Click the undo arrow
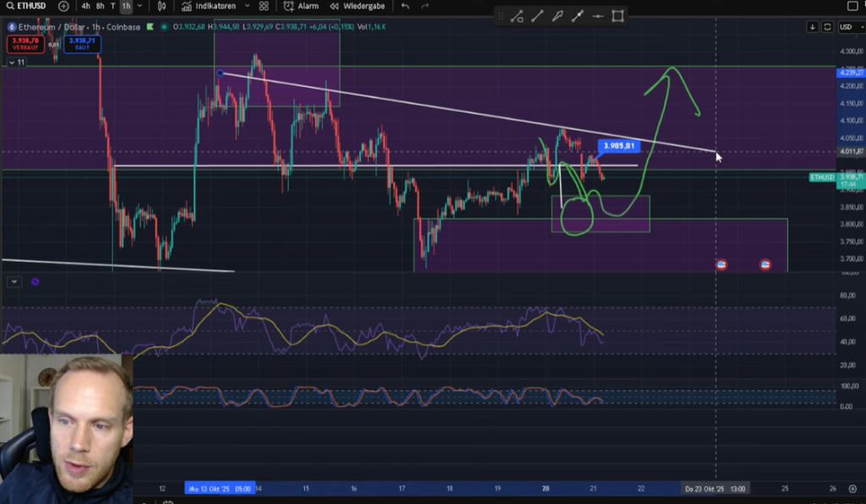 coord(405,6)
